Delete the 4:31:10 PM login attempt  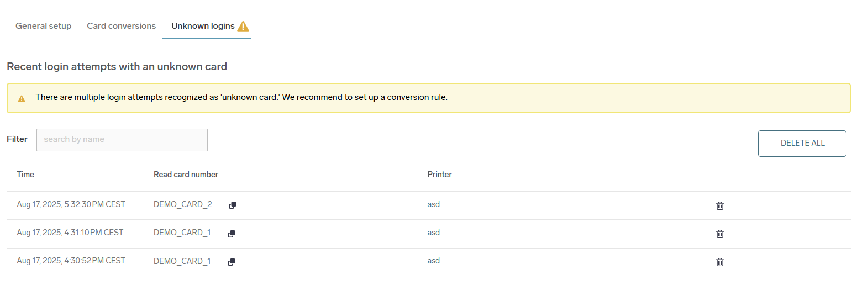tap(720, 234)
